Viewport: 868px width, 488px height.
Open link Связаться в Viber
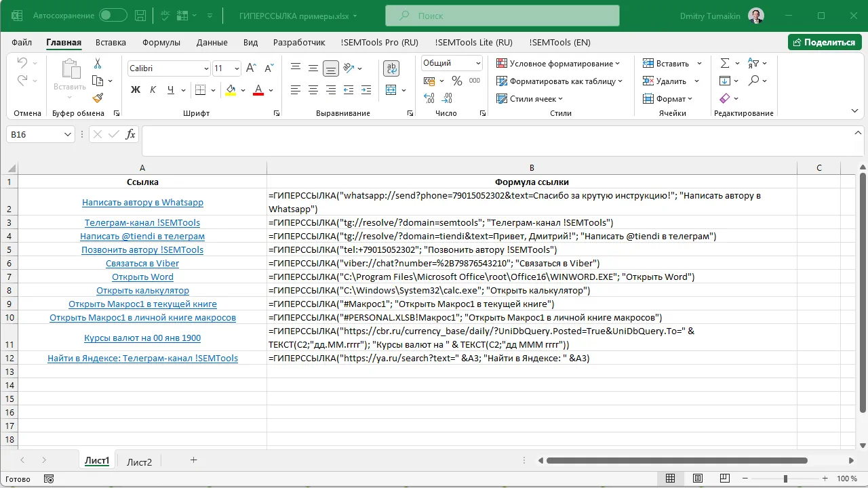(x=142, y=263)
